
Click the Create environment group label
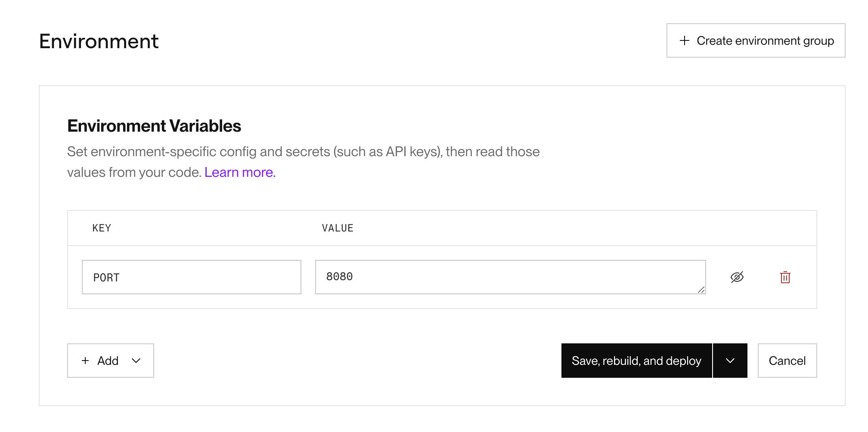pos(765,40)
